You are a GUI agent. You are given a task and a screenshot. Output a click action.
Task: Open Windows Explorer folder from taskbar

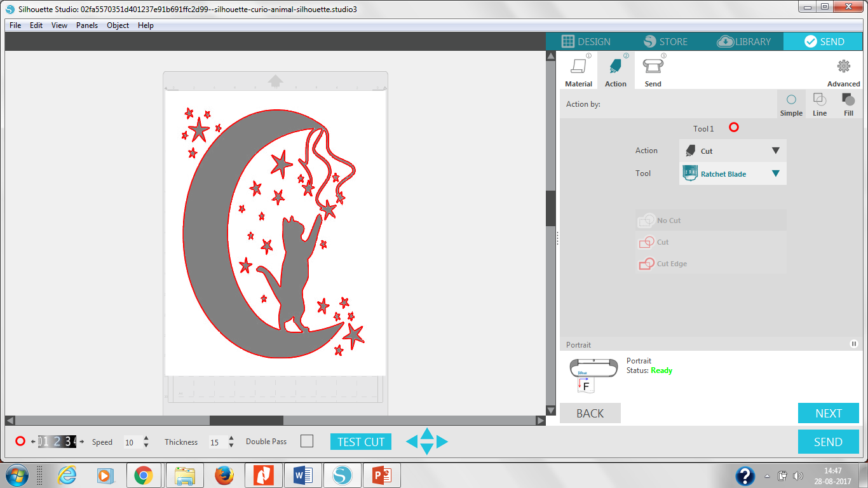[185, 475]
